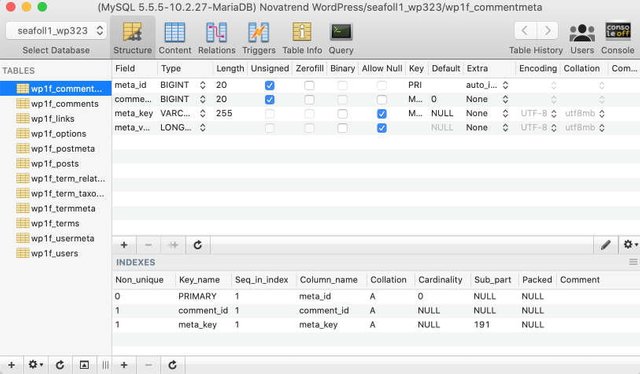Select the wp1f_usermeta table
The width and height of the screenshot is (640, 374).
tap(56, 238)
